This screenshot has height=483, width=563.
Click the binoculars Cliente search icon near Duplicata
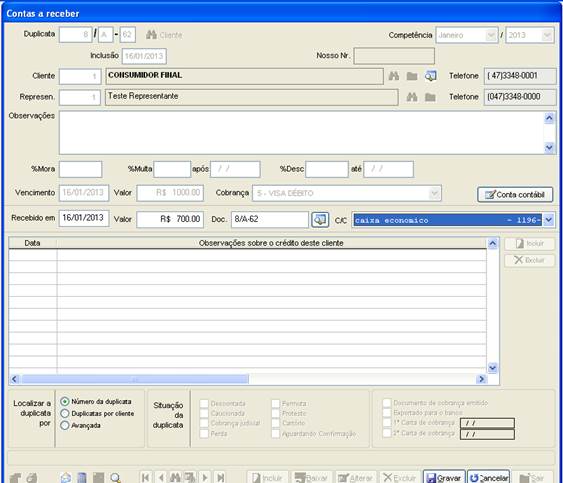(151, 35)
